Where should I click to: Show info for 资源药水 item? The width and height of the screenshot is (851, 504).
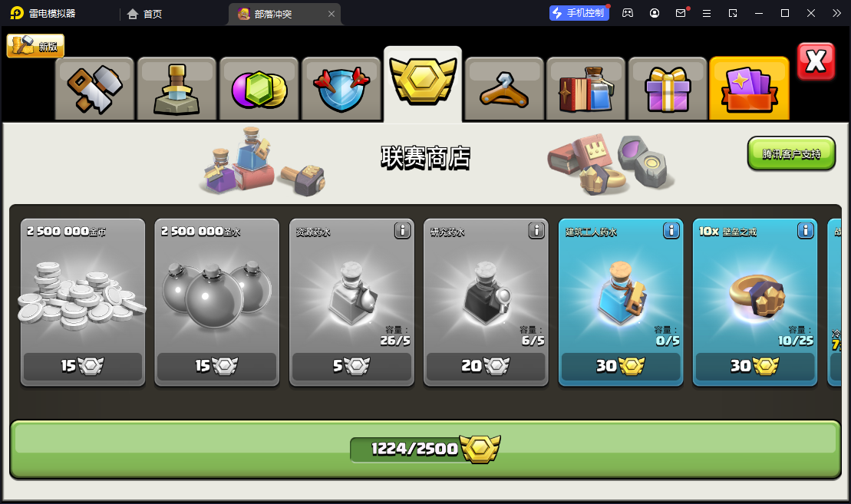click(402, 231)
